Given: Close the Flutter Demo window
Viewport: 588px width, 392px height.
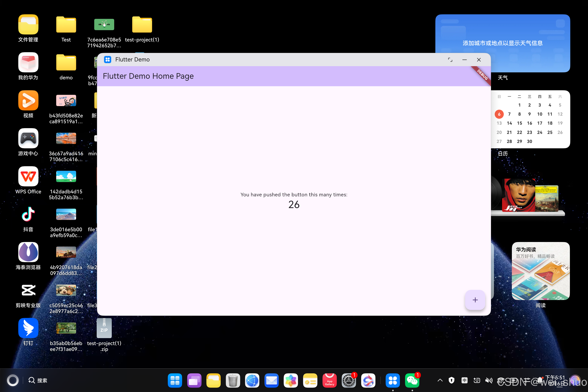Looking at the screenshot, I should 479,60.
